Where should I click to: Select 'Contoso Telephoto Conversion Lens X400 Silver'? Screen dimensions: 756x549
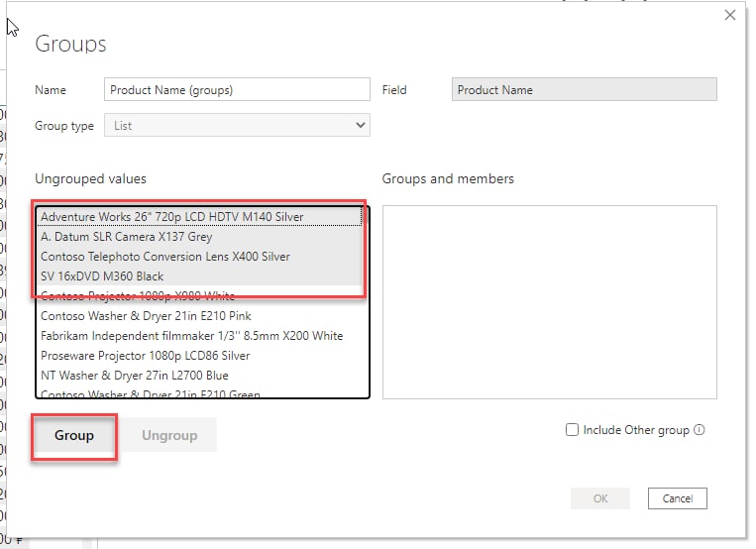pos(199,257)
